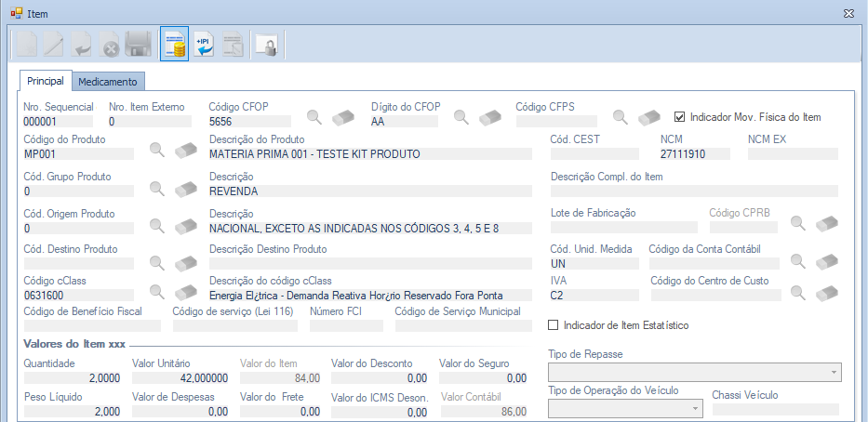Image resolution: width=868 pixels, height=422 pixels.
Task: Click the Cód. Unid. Medida field UN
Action: click(594, 264)
